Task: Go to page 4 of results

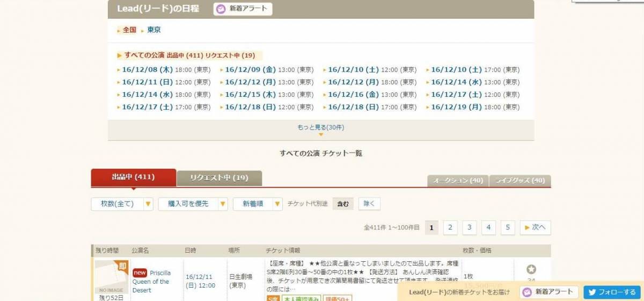Action: pyautogui.click(x=488, y=228)
